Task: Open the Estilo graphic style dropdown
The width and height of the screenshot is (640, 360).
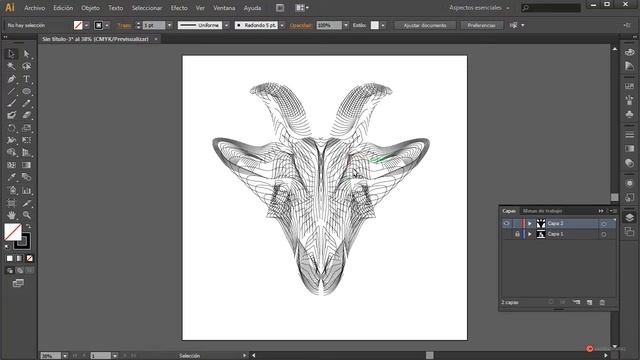Action: [383, 25]
